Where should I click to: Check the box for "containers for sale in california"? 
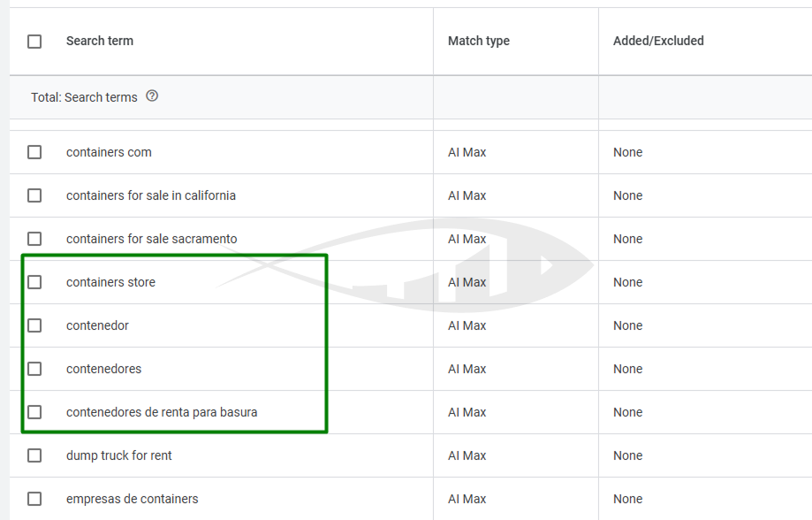pos(34,195)
